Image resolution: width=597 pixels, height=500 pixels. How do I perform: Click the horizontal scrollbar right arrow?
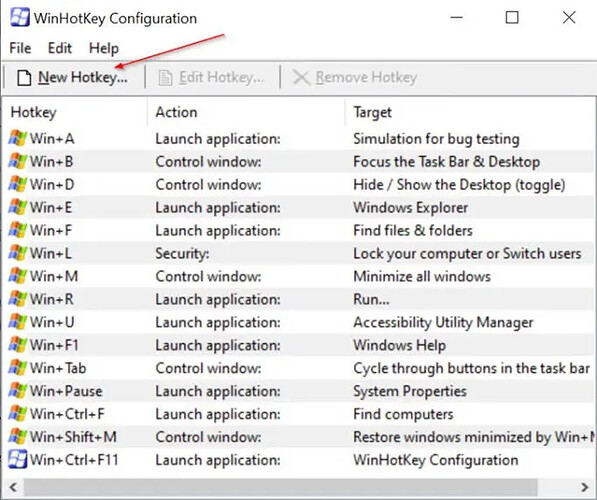(584, 487)
